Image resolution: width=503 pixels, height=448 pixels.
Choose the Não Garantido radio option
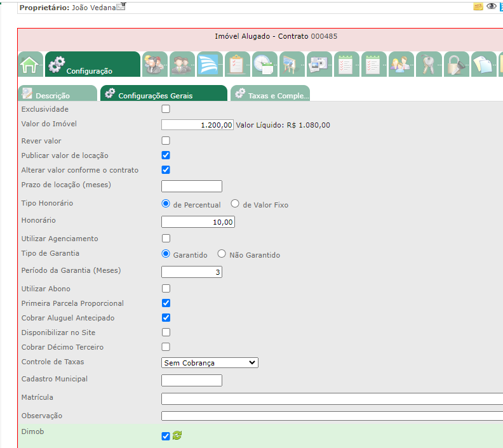click(222, 254)
